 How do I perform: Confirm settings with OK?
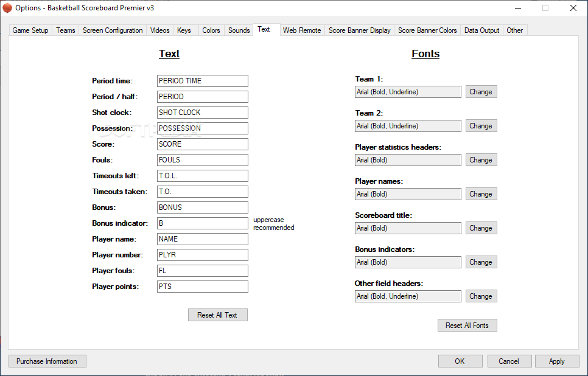coord(460,361)
